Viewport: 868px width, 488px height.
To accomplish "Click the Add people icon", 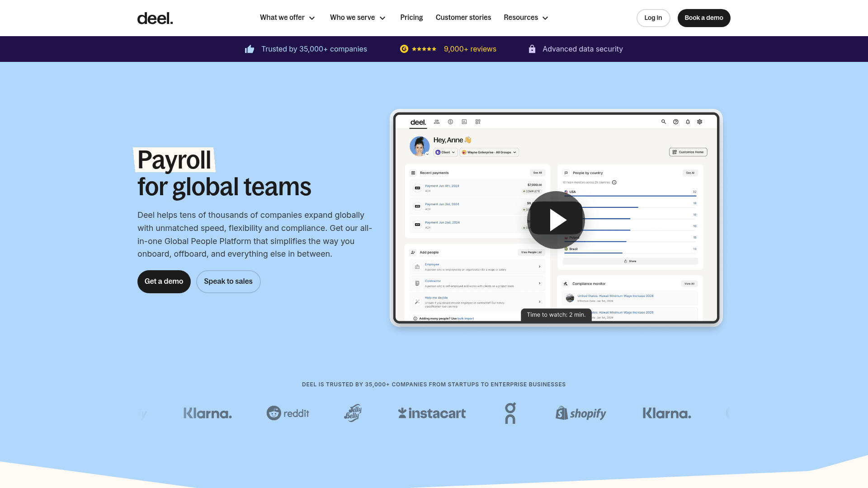I will 413,252.
